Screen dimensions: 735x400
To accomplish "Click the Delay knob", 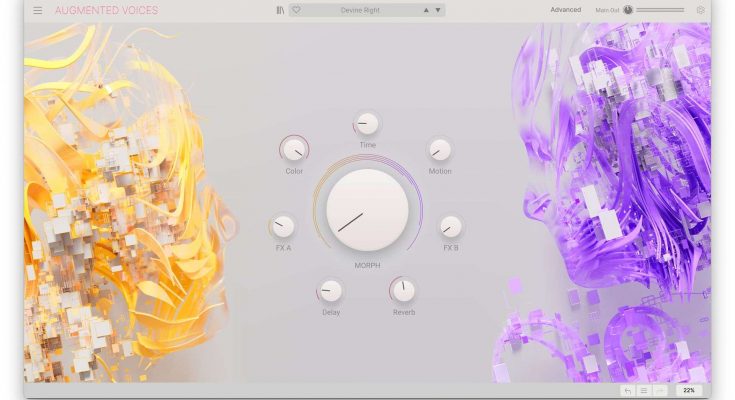I will 330,291.
